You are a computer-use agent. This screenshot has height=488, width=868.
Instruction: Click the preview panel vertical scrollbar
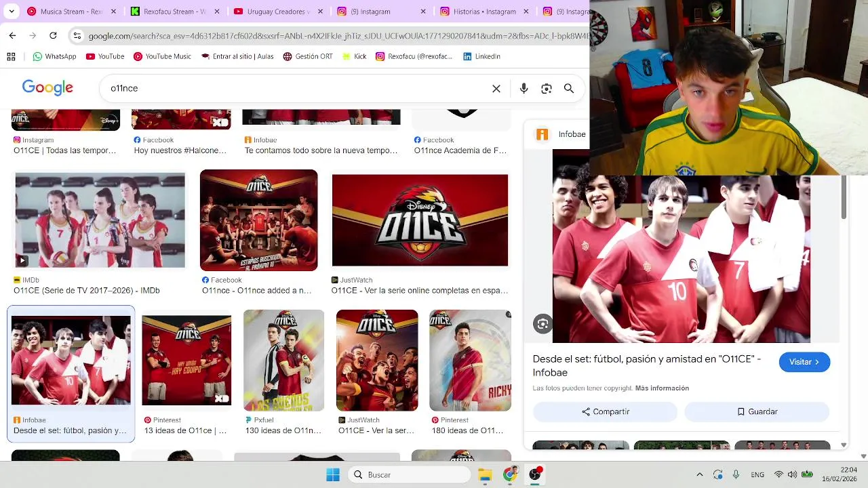pyautogui.click(x=844, y=197)
